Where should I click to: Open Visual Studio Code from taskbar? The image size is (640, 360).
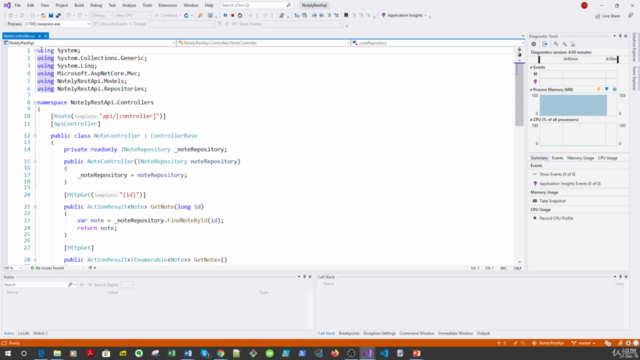click(384, 353)
